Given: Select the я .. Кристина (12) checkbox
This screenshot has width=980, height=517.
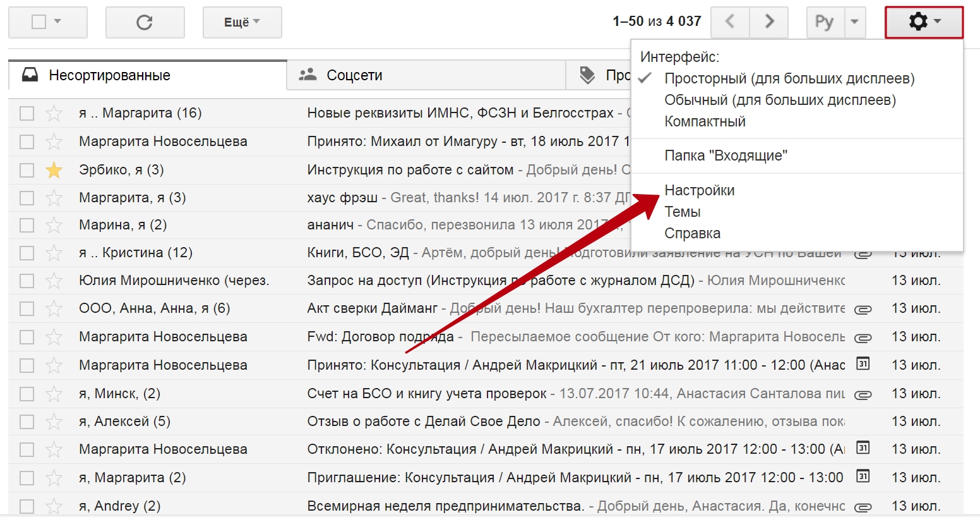Looking at the screenshot, I should [x=27, y=253].
